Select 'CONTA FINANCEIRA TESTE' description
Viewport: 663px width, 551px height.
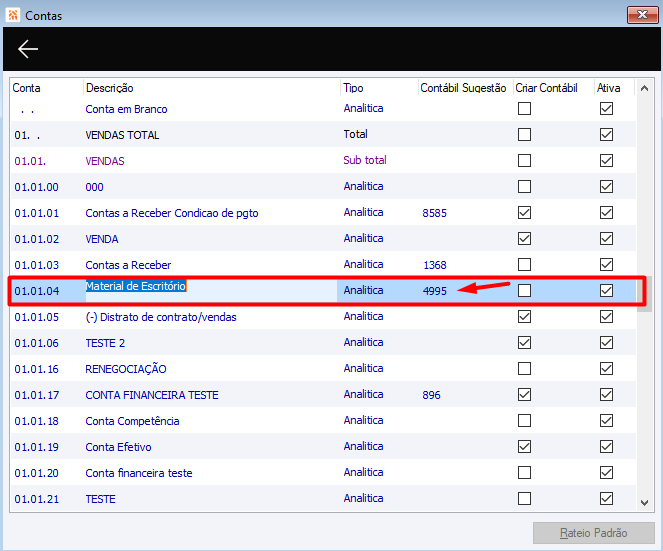(x=152, y=395)
